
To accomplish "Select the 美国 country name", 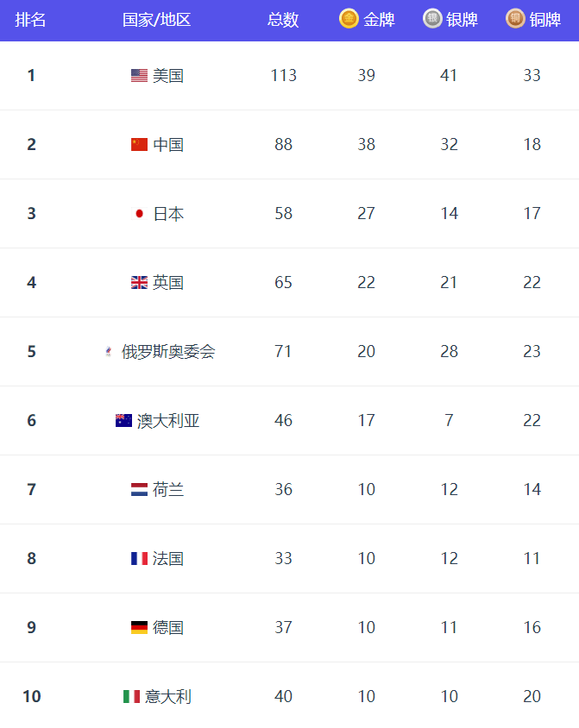I will point(168,75).
